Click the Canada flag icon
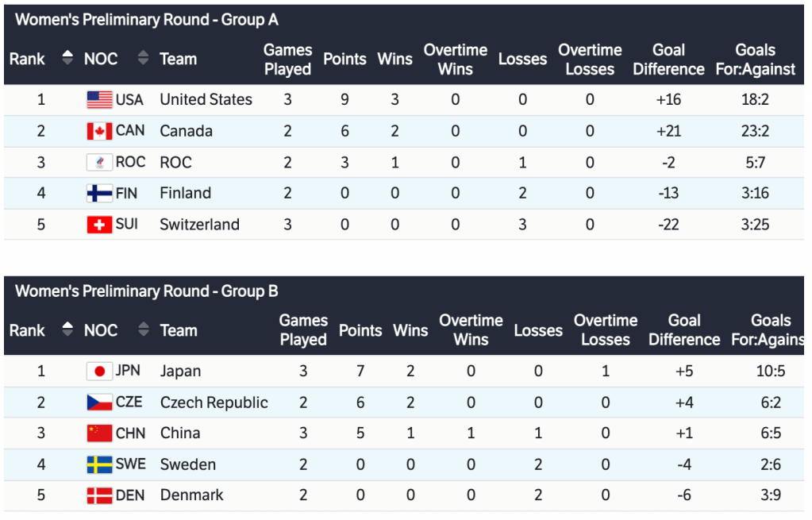Screen dimensions: 812x520 99,131
